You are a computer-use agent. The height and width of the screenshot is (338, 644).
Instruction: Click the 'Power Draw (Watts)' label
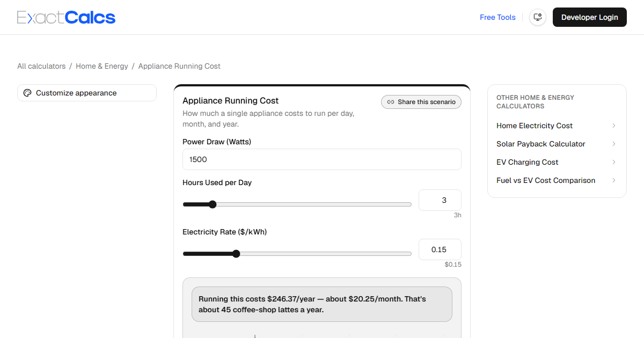[x=217, y=142]
